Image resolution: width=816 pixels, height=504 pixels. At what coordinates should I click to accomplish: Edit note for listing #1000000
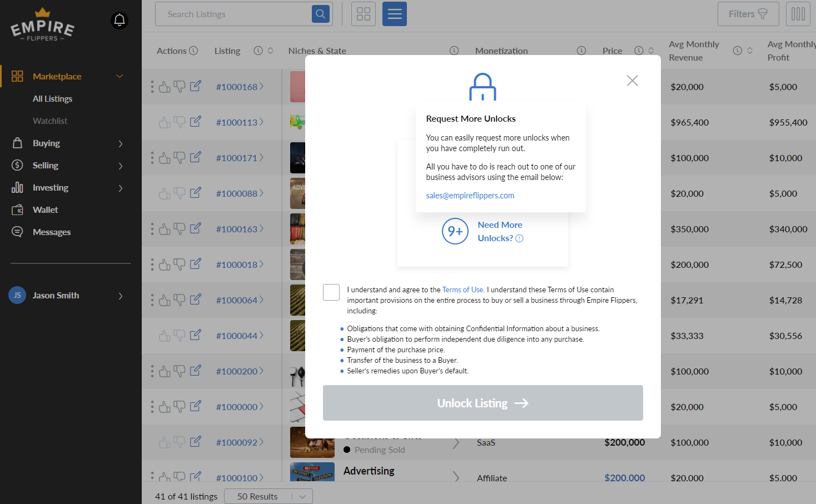pyautogui.click(x=195, y=406)
